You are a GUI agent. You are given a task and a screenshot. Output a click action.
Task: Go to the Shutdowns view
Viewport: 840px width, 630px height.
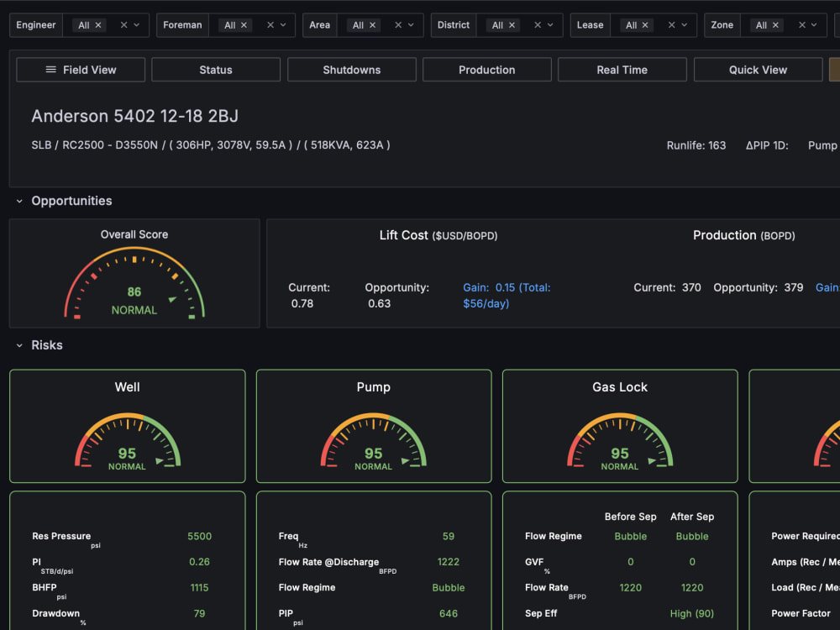coord(352,70)
